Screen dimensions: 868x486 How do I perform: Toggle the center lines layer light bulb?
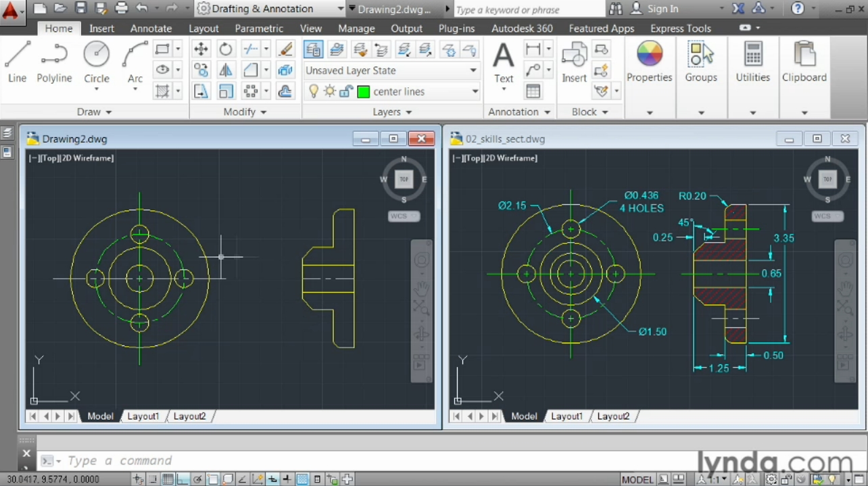coord(314,91)
